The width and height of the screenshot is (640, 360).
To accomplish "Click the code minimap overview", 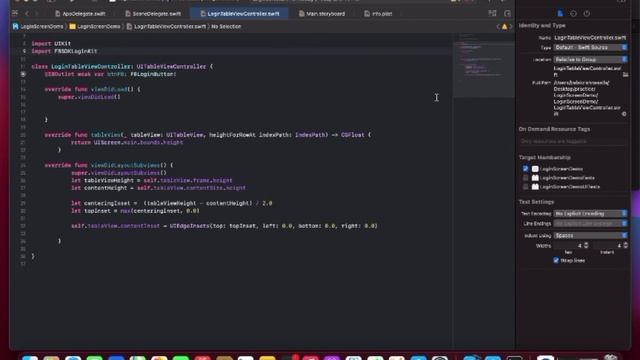I will tap(483, 65).
